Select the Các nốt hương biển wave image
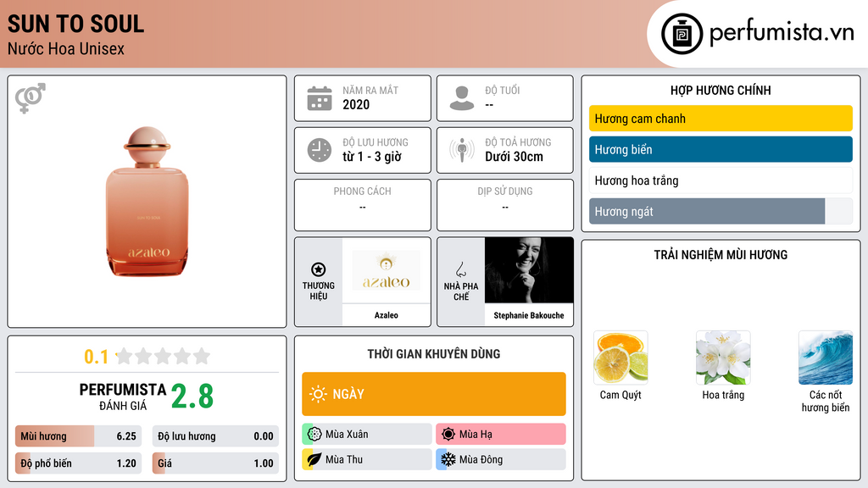This screenshot has height=488, width=868. click(x=826, y=358)
